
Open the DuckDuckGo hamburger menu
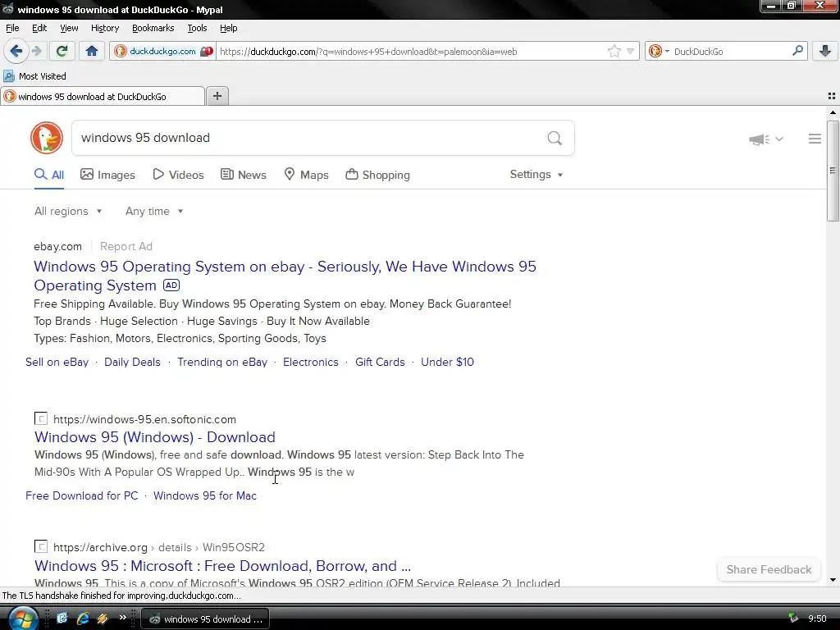tap(815, 139)
